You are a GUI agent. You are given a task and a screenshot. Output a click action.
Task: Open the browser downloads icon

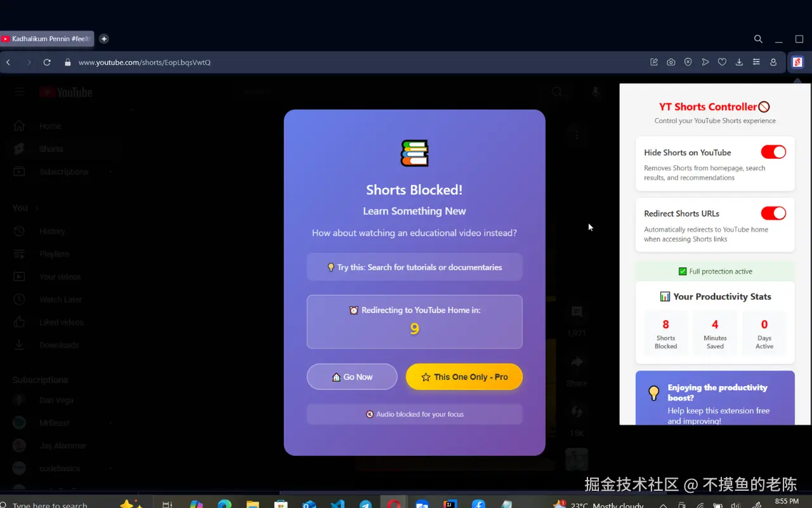pos(739,62)
